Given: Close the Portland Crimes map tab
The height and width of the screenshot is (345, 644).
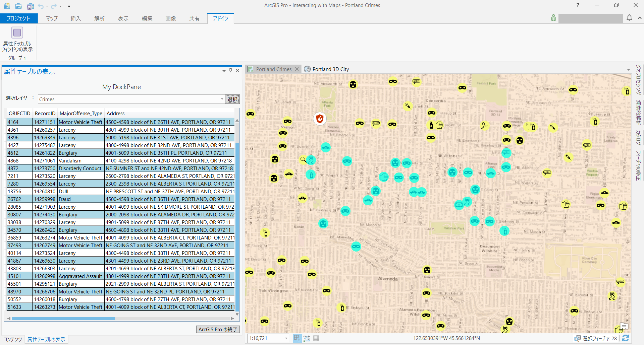Looking at the screenshot, I should [297, 69].
